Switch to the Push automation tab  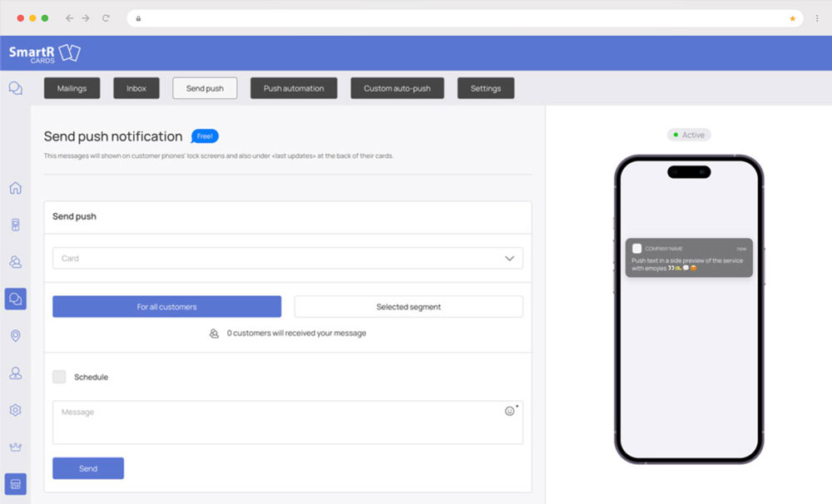[x=294, y=88]
